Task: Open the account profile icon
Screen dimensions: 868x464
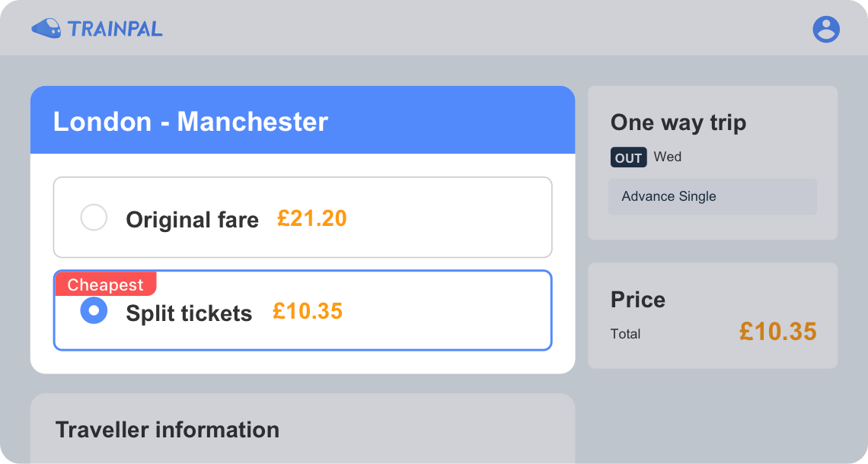Action: tap(825, 30)
